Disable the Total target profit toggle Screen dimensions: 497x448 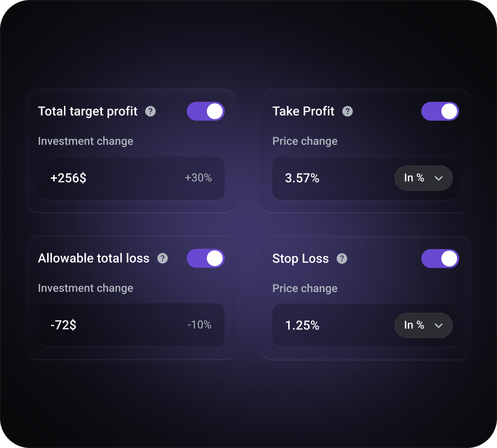tap(206, 112)
